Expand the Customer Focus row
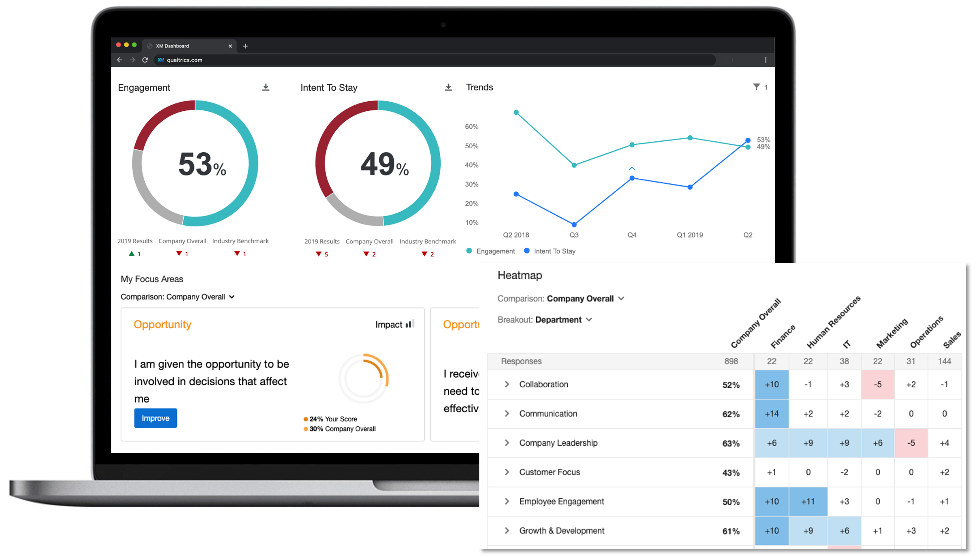Screen dimensions: 980x557 point(507,472)
